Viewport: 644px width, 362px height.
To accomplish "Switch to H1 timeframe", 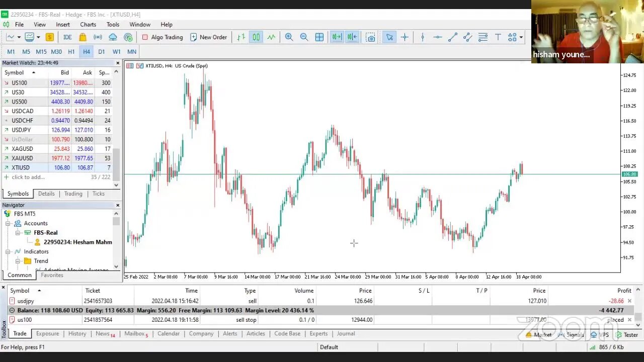I will coord(71,52).
